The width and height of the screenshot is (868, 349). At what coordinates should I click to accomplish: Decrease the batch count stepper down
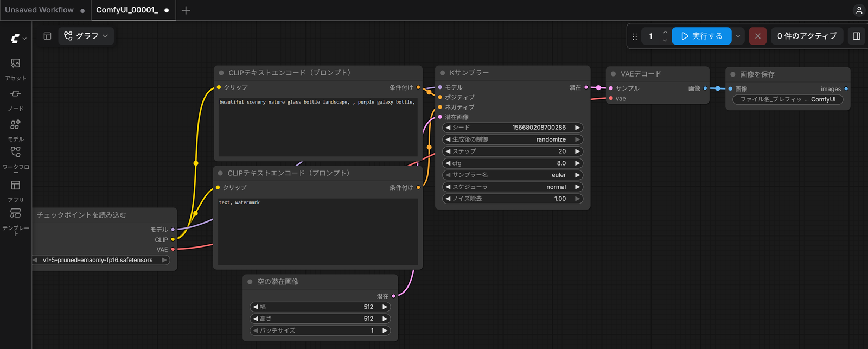click(665, 40)
